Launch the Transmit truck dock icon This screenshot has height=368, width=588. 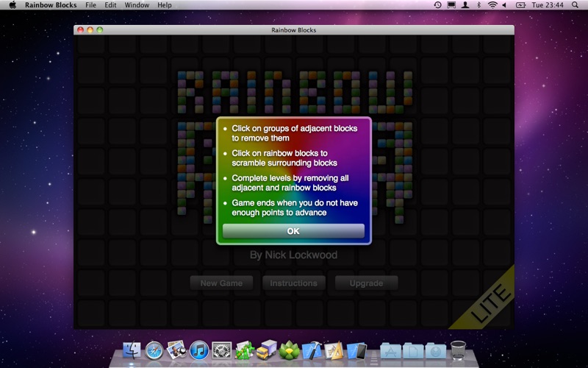point(267,350)
